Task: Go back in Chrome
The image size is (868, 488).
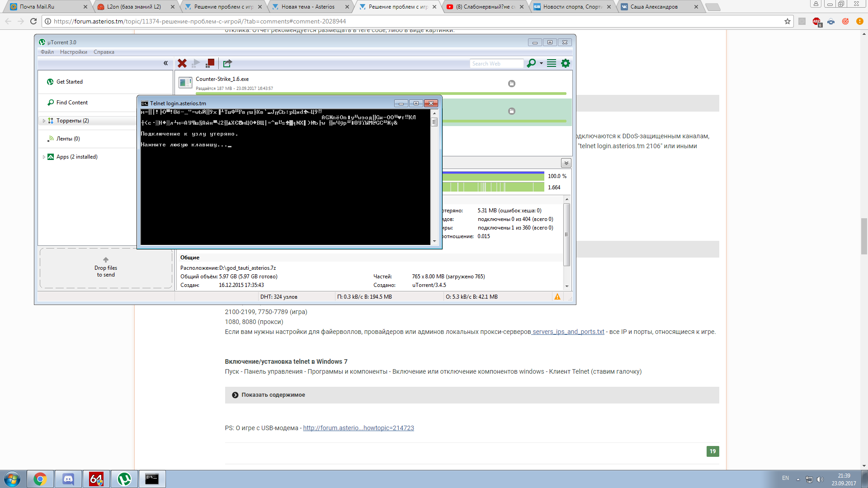Action: click(8, 21)
